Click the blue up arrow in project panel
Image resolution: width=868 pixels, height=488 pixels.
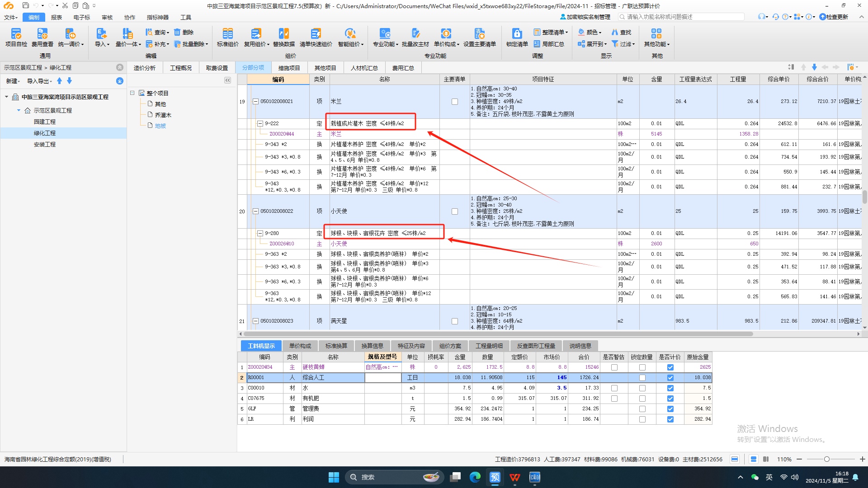coord(59,80)
